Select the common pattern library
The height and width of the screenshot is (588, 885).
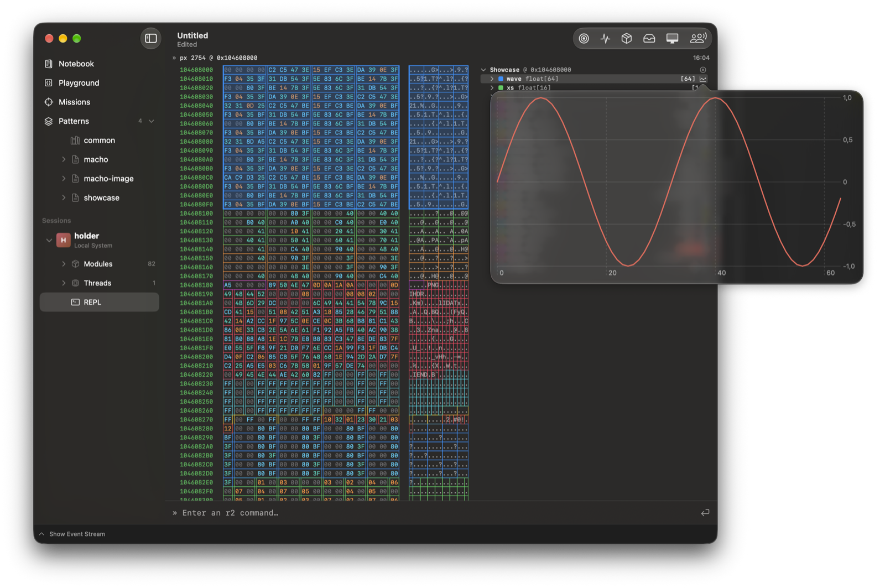coord(99,141)
